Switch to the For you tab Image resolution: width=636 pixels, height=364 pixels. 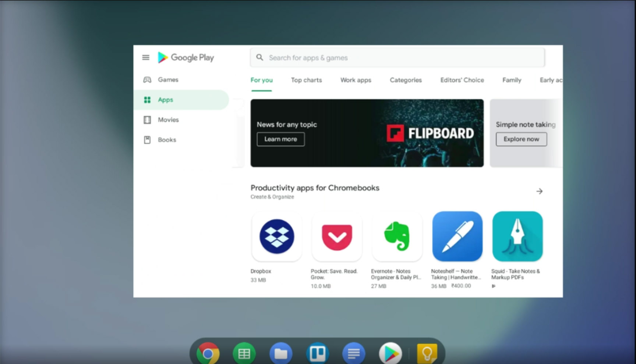[x=262, y=80]
